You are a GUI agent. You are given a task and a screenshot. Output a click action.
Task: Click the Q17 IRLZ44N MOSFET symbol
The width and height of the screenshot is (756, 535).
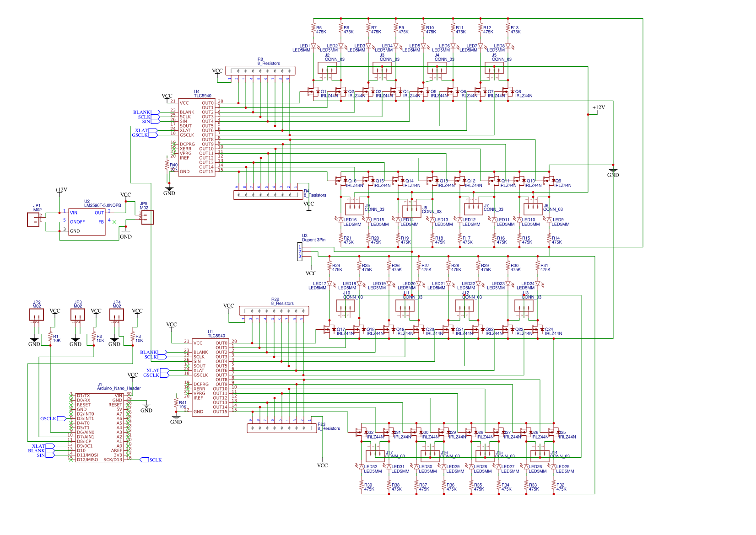click(330, 330)
